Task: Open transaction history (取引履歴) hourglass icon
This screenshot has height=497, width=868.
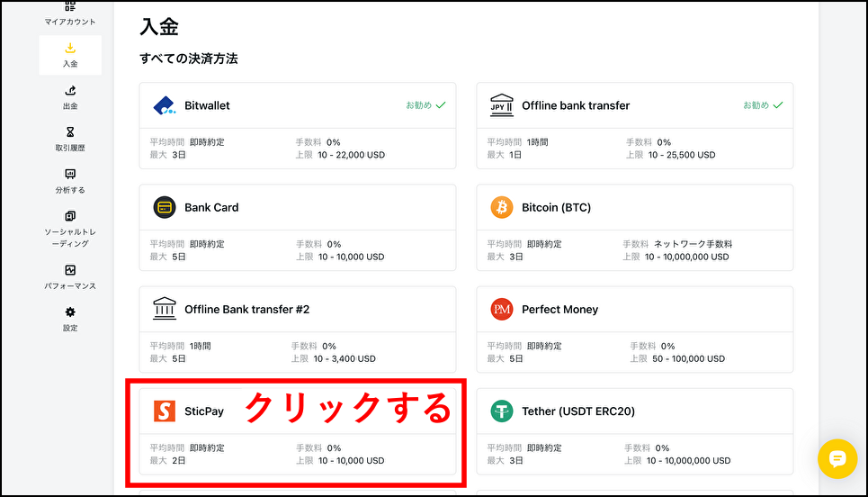Action: click(70, 131)
